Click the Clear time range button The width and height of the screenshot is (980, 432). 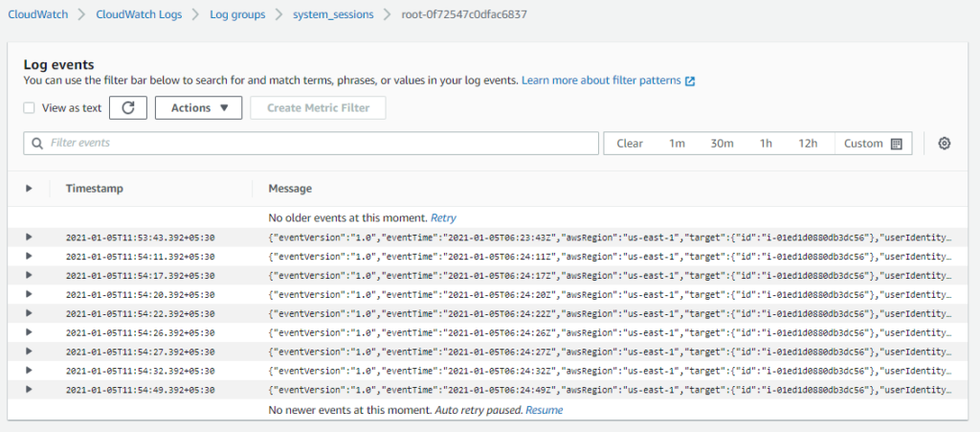[x=630, y=143]
